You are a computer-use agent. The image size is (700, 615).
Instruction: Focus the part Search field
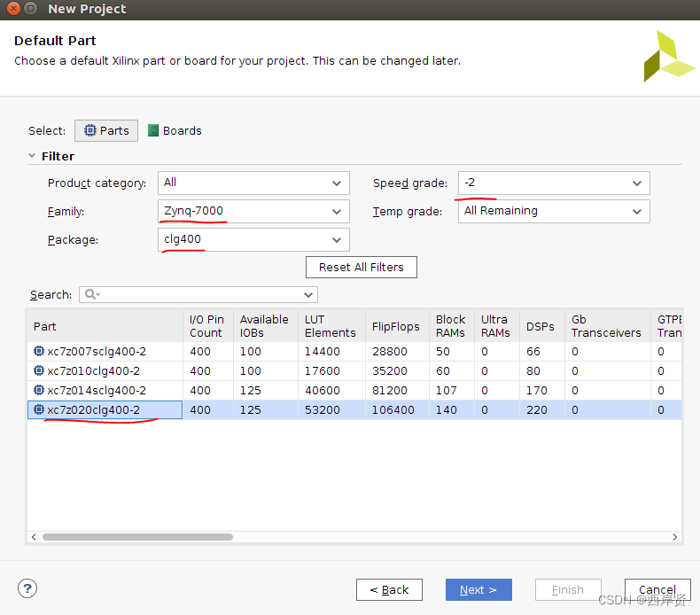tap(198, 295)
